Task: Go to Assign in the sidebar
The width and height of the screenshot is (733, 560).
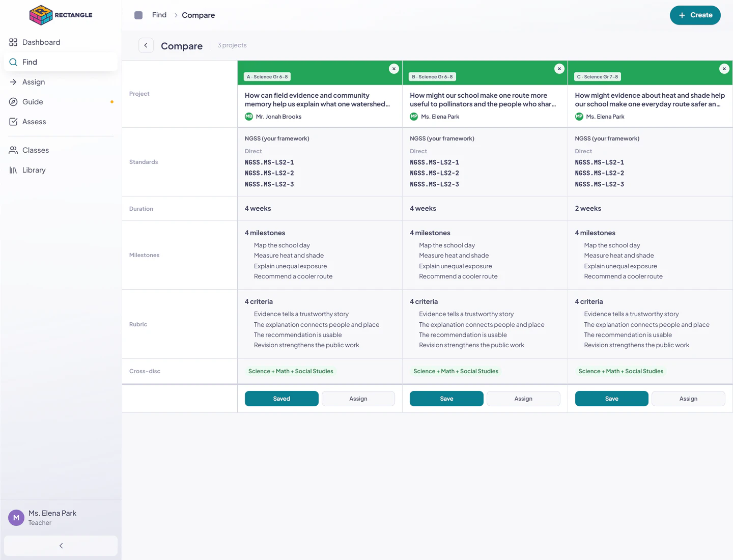Action: coord(61,82)
